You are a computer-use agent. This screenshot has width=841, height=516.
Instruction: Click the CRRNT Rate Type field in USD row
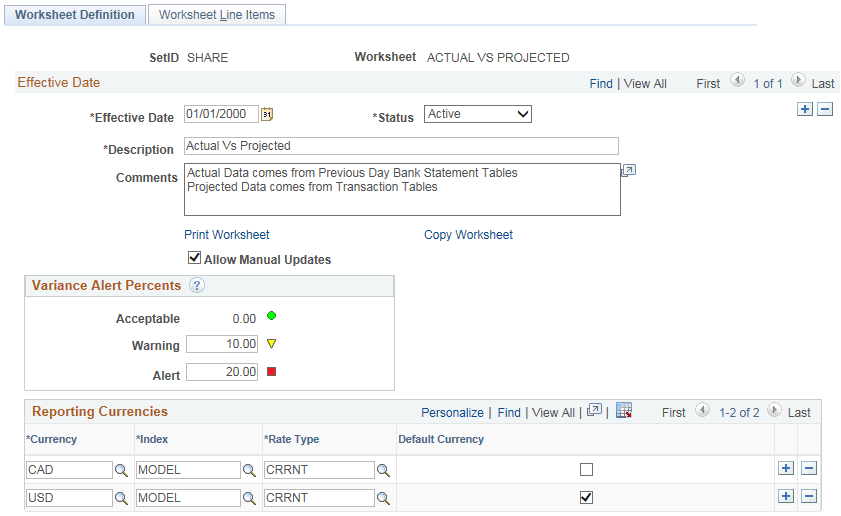pyautogui.click(x=319, y=498)
